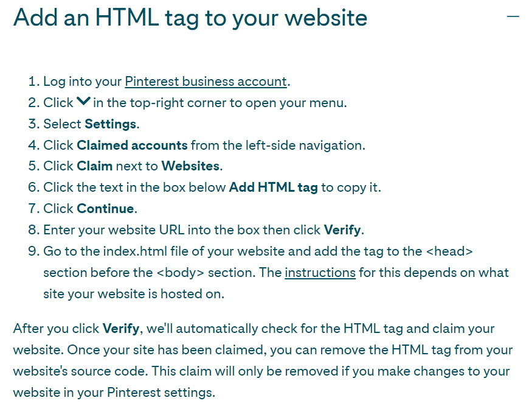Click the down-chevron icon in step 2
The height and width of the screenshot is (406, 532).
pyautogui.click(x=84, y=100)
